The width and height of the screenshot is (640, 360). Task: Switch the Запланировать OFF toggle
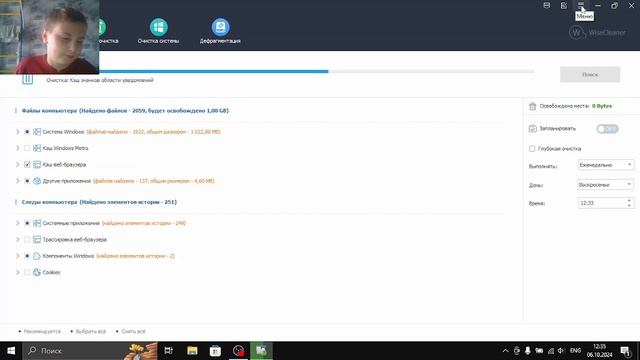tap(607, 129)
